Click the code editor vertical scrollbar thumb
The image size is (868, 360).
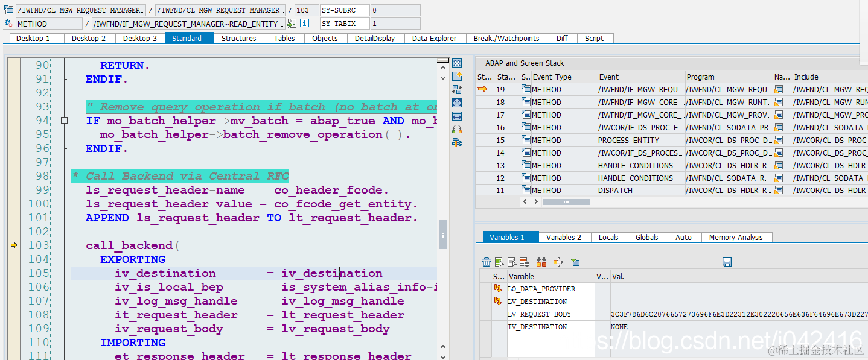point(444,235)
